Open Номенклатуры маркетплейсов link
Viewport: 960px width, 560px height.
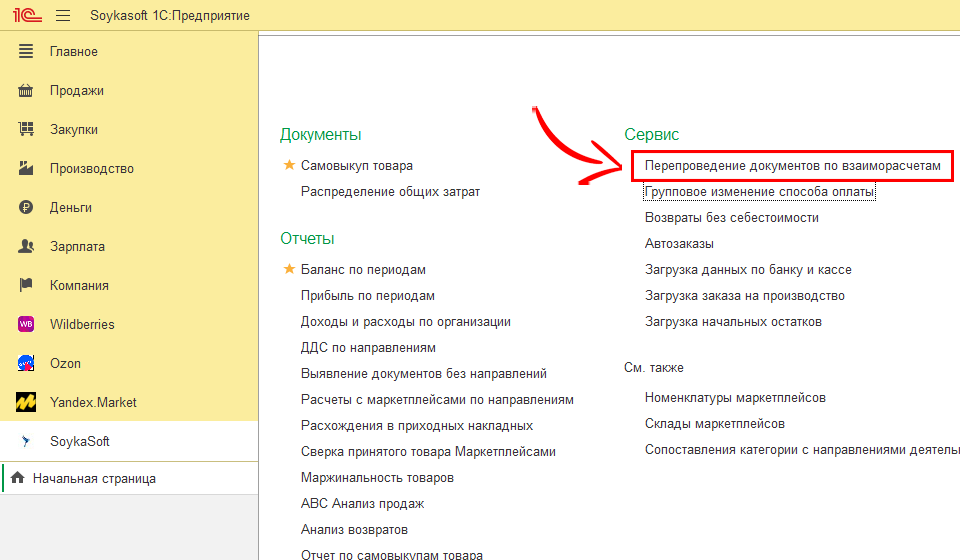pyautogui.click(x=735, y=398)
